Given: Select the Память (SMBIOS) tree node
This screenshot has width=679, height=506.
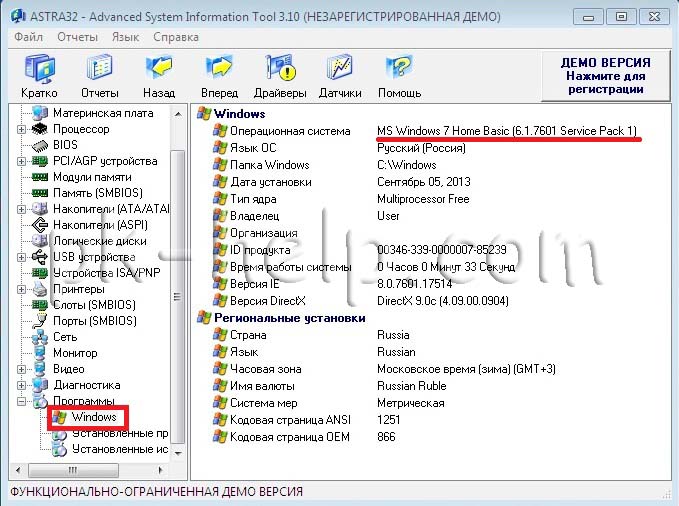Looking at the screenshot, I should 97,193.
